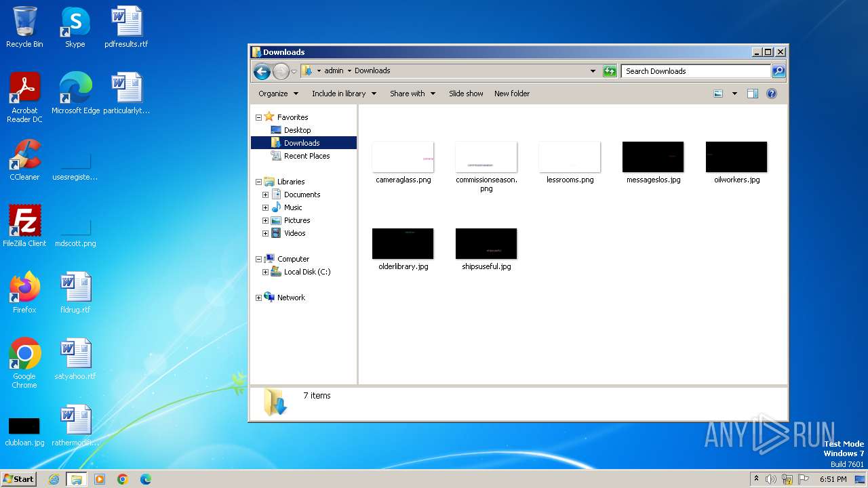
Task: Click the volume speaker tray icon
Action: (771, 479)
